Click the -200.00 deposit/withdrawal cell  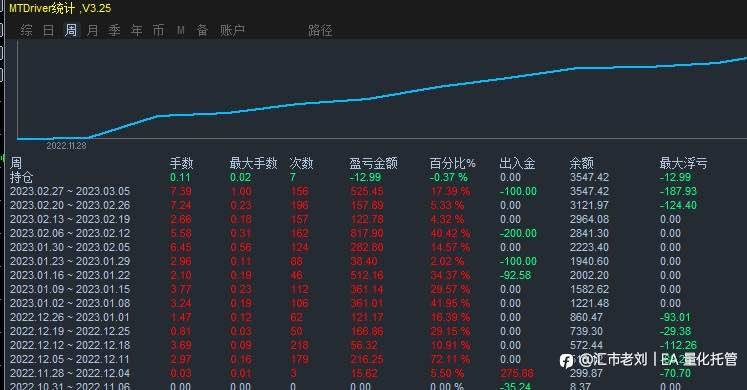[x=518, y=233]
